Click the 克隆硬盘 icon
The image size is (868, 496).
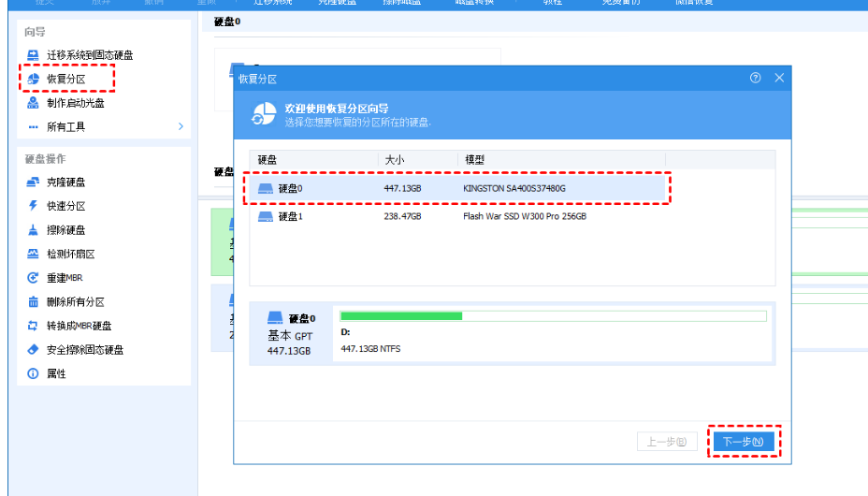coord(34,182)
